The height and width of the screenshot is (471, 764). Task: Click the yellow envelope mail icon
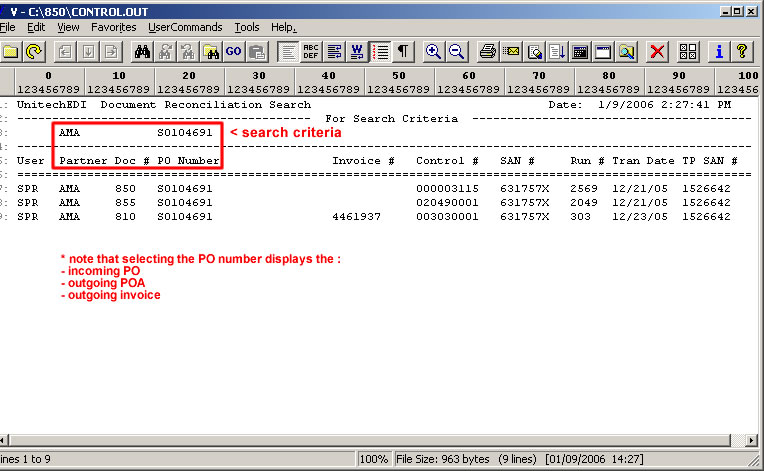pyautogui.click(x=511, y=51)
